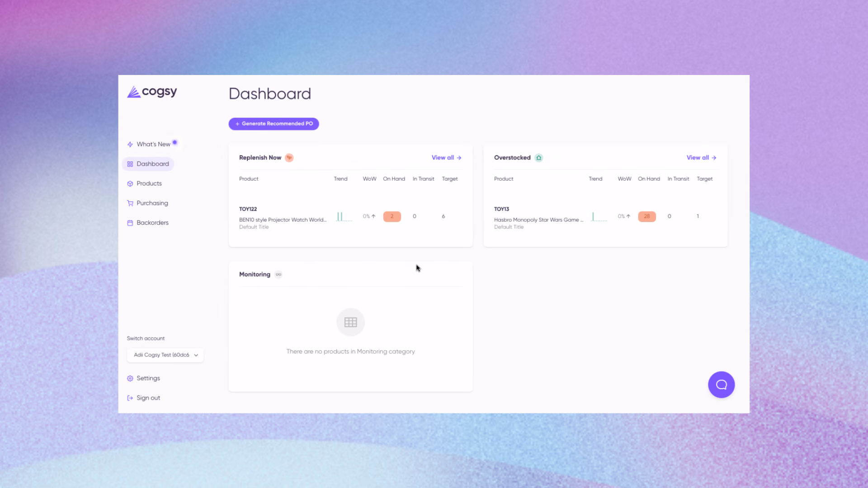View all Replenish Now products
This screenshot has width=868, height=488.
coord(446,158)
